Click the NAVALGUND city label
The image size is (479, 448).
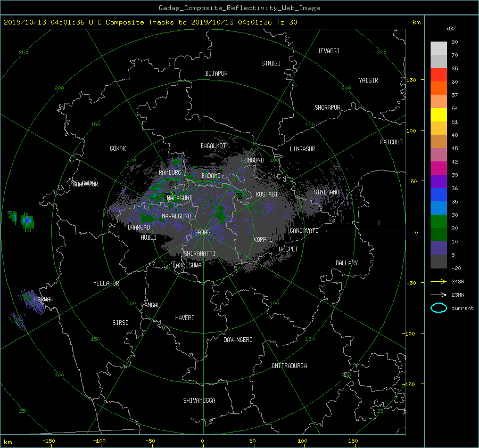[x=176, y=216]
